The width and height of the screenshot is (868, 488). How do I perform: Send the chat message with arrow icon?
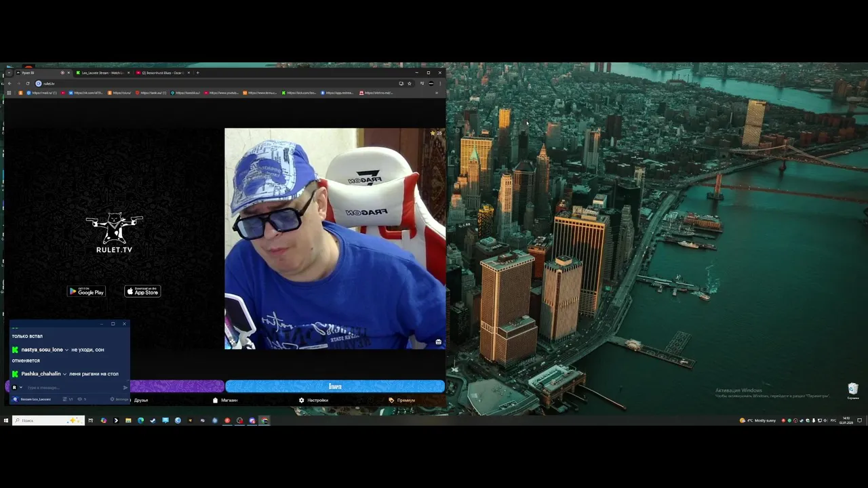[x=125, y=388]
